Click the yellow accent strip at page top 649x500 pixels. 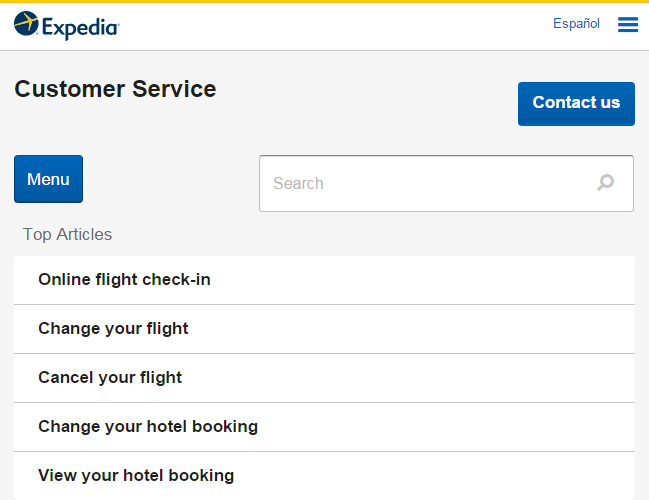pos(324,1)
